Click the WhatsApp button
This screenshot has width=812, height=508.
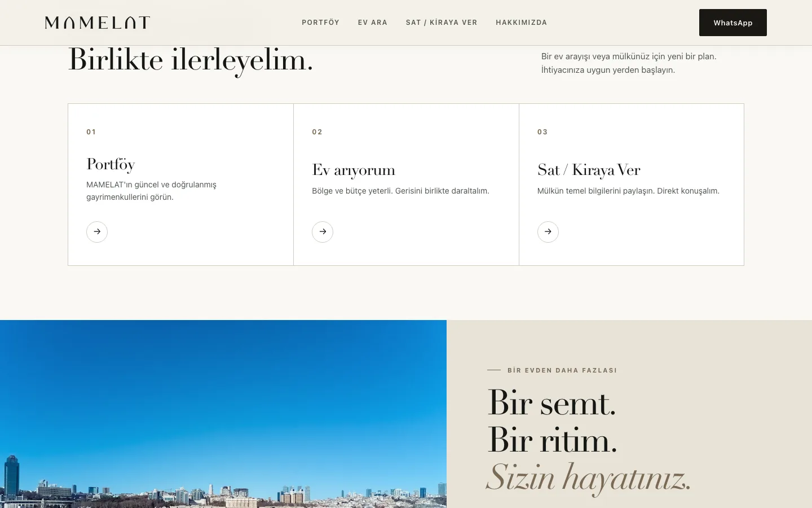733,23
